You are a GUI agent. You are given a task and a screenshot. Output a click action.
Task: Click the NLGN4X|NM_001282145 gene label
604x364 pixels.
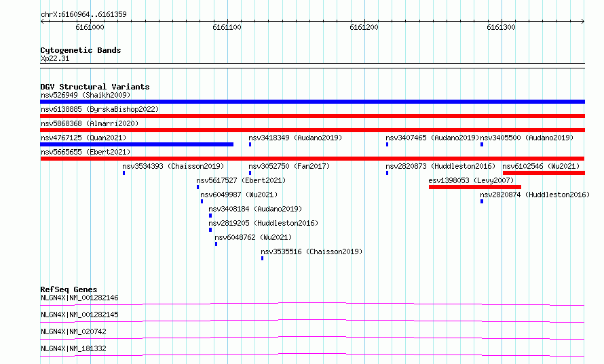click(79, 315)
